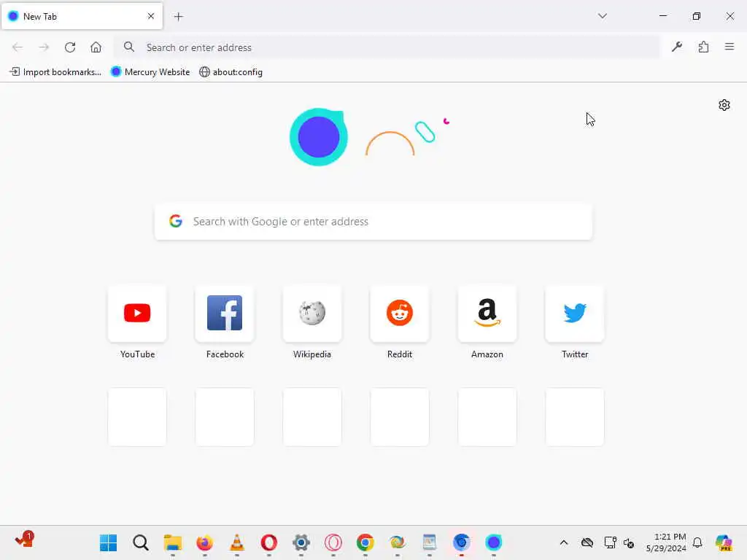
Task: Open the muted volume tray icon
Action: pyautogui.click(x=628, y=542)
